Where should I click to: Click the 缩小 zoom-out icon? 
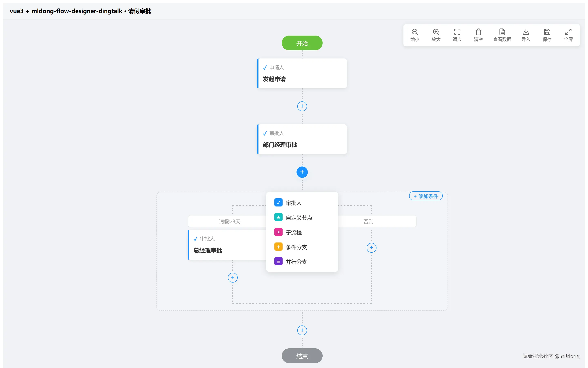coord(414,32)
